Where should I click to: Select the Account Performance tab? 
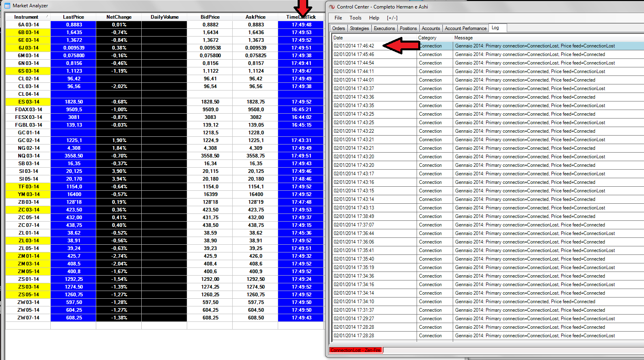click(x=466, y=28)
